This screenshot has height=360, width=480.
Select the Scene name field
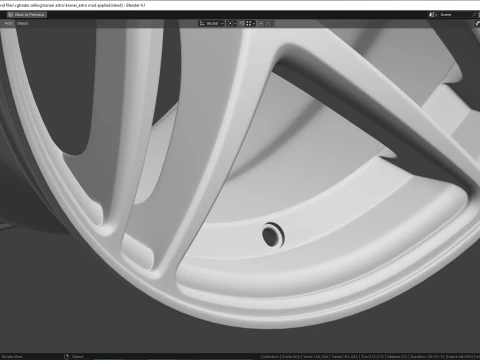(455, 15)
